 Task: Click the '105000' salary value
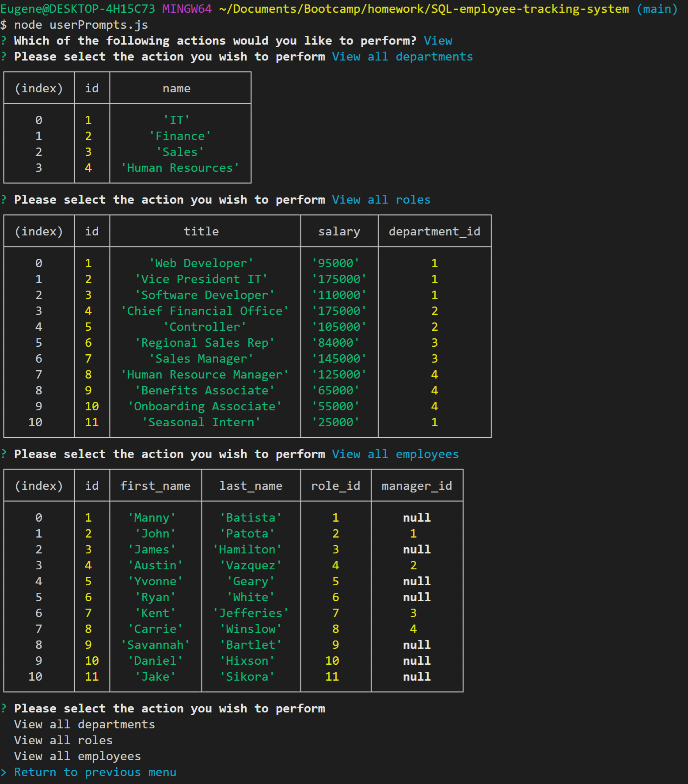click(x=339, y=327)
